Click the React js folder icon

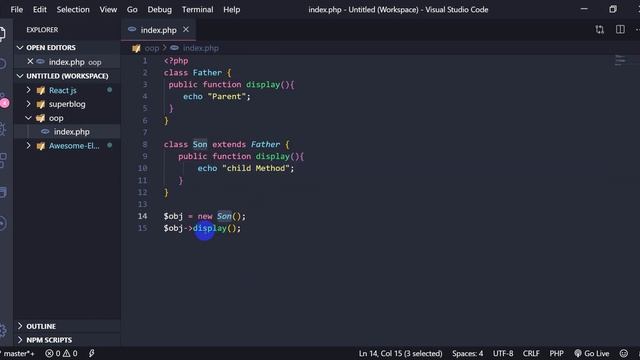[x=40, y=91]
